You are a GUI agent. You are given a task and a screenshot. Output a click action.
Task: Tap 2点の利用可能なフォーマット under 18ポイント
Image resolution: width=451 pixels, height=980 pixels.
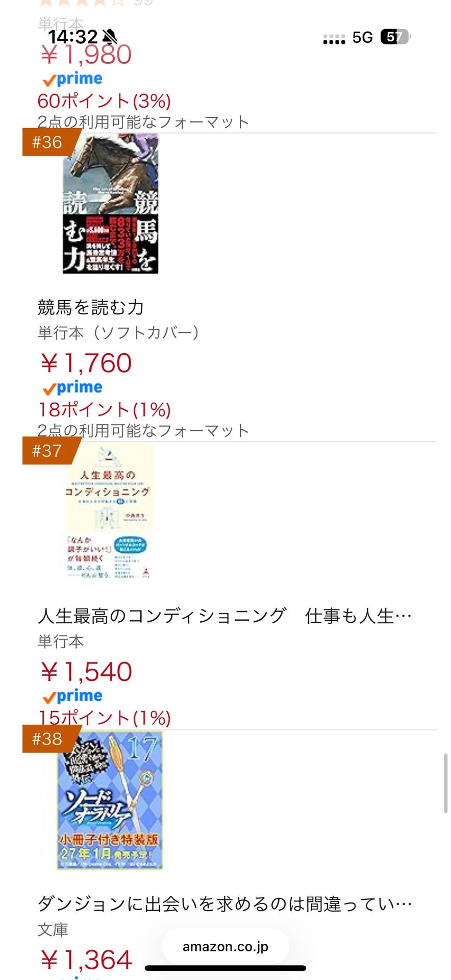pos(143,430)
